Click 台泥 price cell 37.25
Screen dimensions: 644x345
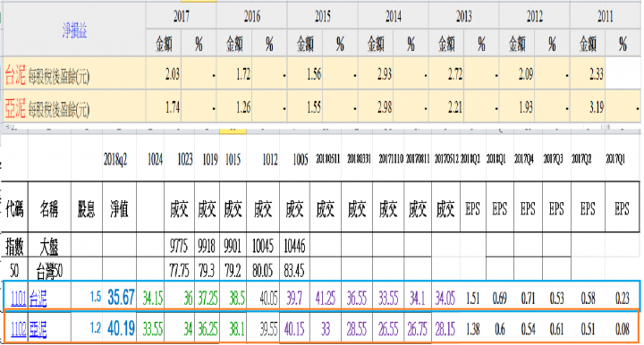click(208, 299)
